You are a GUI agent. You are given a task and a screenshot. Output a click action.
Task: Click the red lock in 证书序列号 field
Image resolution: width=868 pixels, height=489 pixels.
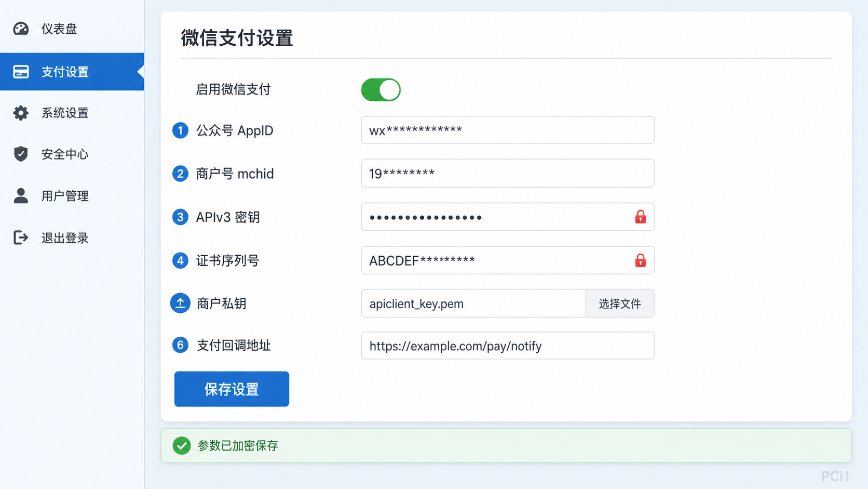pyautogui.click(x=640, y=260)
